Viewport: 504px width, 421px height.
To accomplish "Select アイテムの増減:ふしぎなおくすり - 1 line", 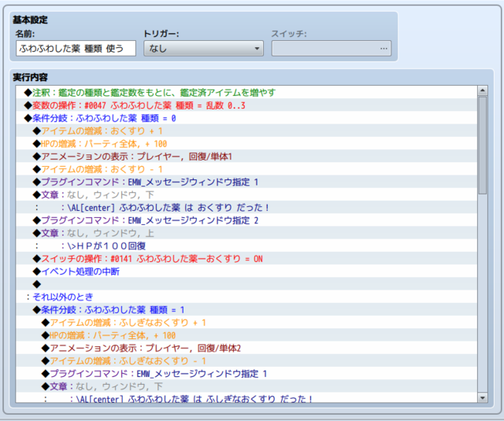I will (x=246, y=361).
